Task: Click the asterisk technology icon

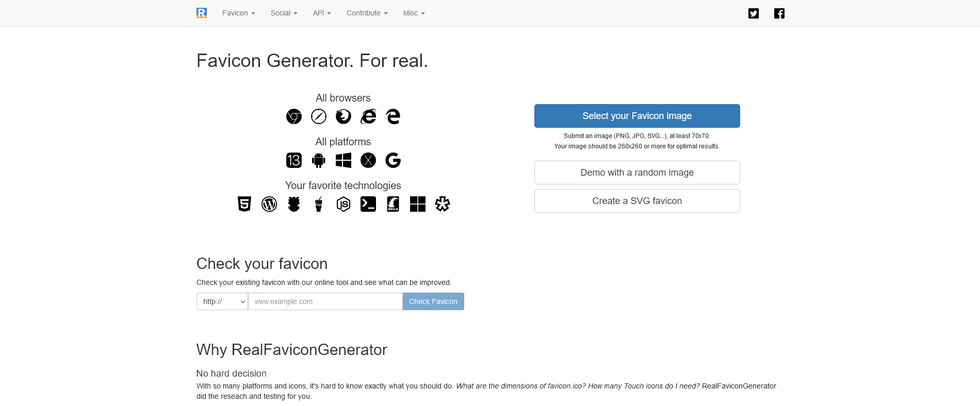Action: point(443,204)
